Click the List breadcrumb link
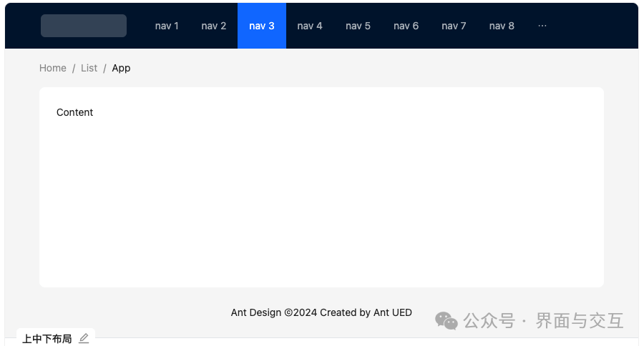Screen dimensions: 644x346 89,68
